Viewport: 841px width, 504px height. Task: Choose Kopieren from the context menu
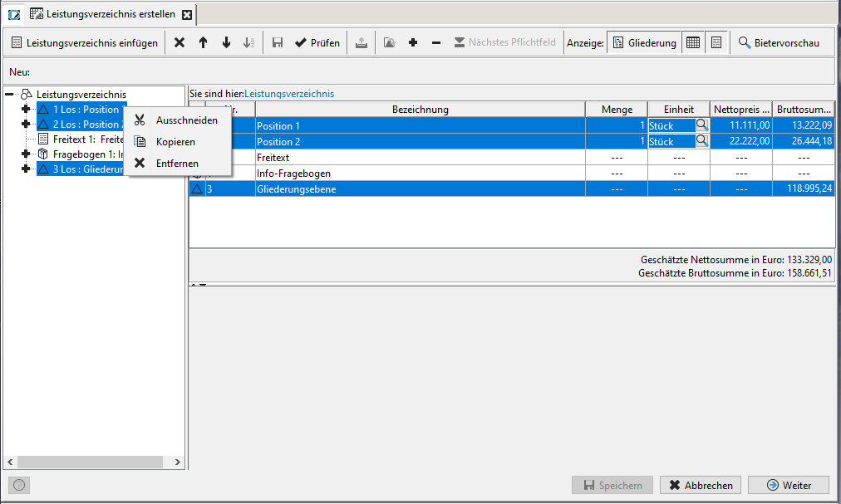pyautogui.click(x=178, y=141)
